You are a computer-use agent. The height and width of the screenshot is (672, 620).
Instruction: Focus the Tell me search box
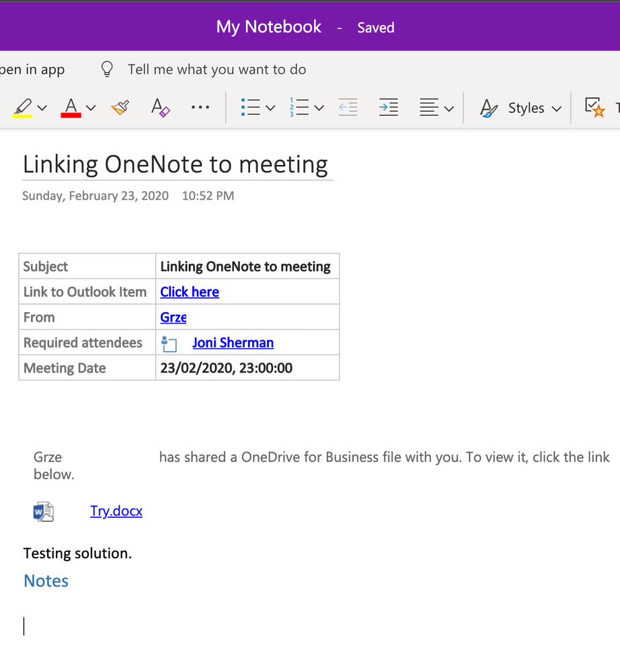217,69
